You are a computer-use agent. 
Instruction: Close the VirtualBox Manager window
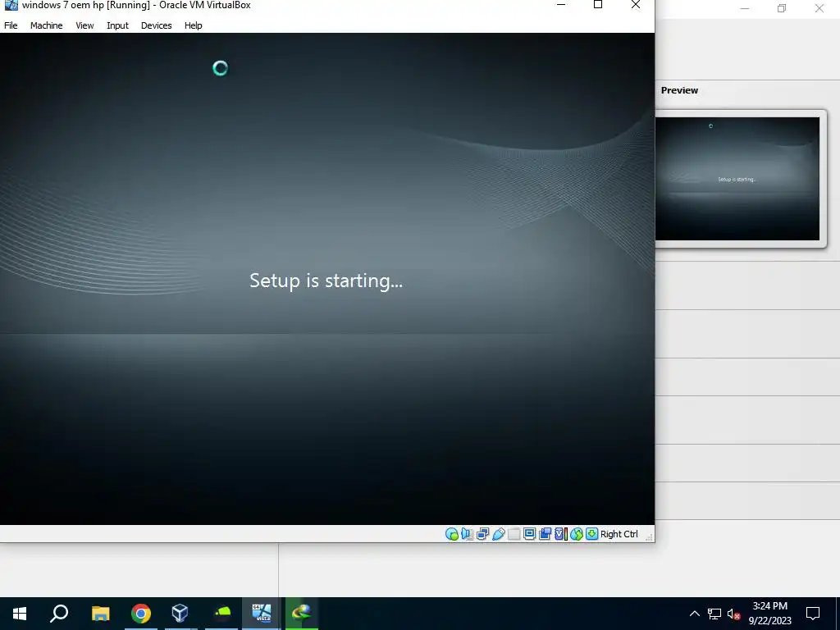[x=819, y=8]
